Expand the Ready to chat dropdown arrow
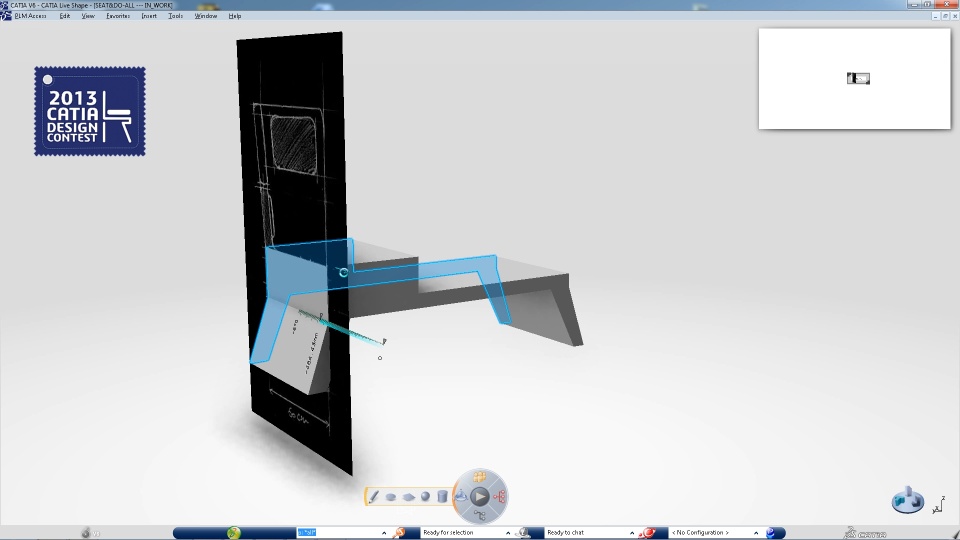 point(632,533)
